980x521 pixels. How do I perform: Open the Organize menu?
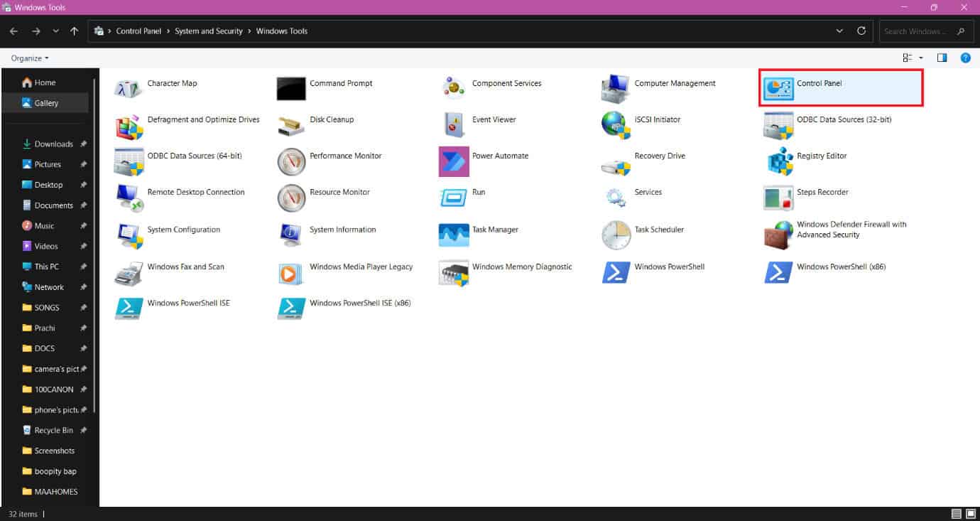30,58
